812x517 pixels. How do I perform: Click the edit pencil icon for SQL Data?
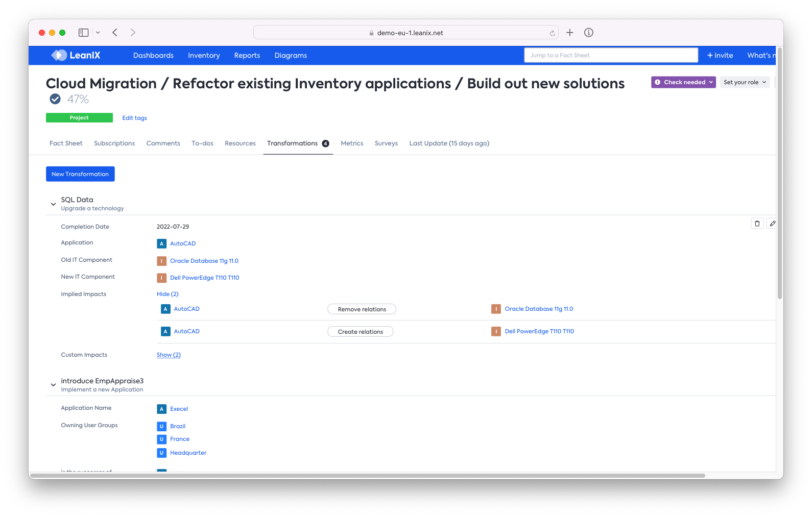pos(772,224)
